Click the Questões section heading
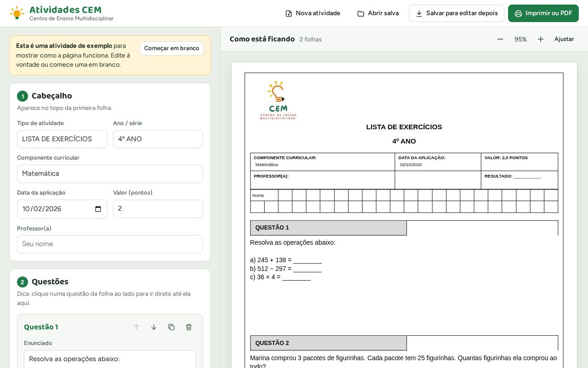Image resolution: width=588 pixels, height=368 pixels. pyautogui.click(x=50, y=282)
